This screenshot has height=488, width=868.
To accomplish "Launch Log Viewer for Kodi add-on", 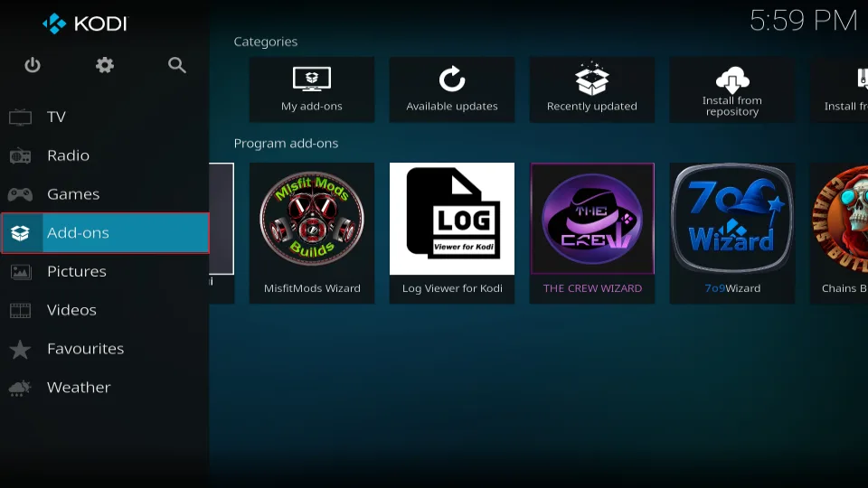I will [452, 233].
